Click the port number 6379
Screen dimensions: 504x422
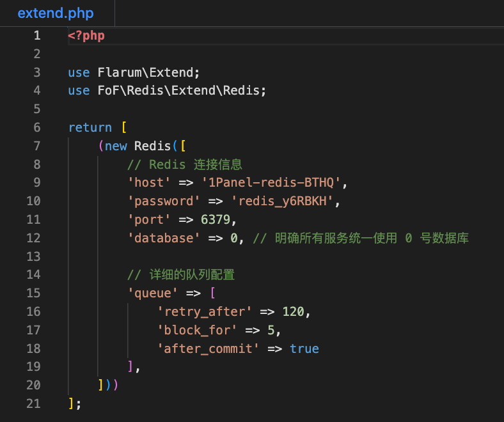click(x=217, y=220)
